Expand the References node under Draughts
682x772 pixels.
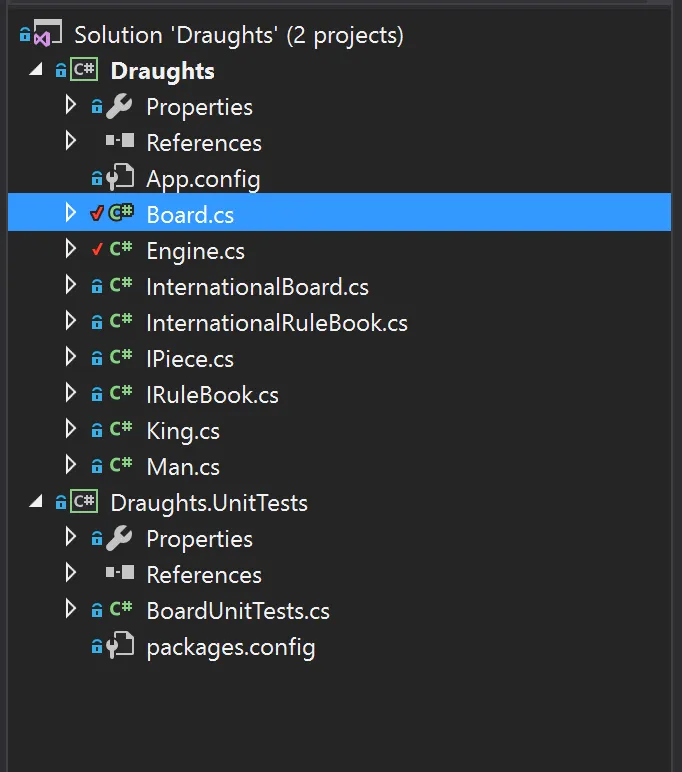(x=70, y=142)
